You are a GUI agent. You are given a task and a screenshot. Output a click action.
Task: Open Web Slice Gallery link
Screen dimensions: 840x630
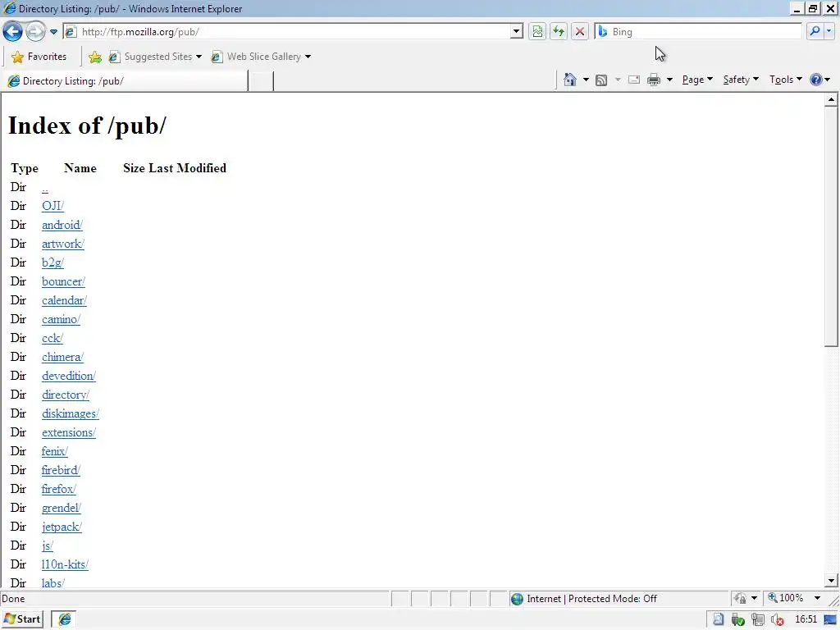[260, 57]
